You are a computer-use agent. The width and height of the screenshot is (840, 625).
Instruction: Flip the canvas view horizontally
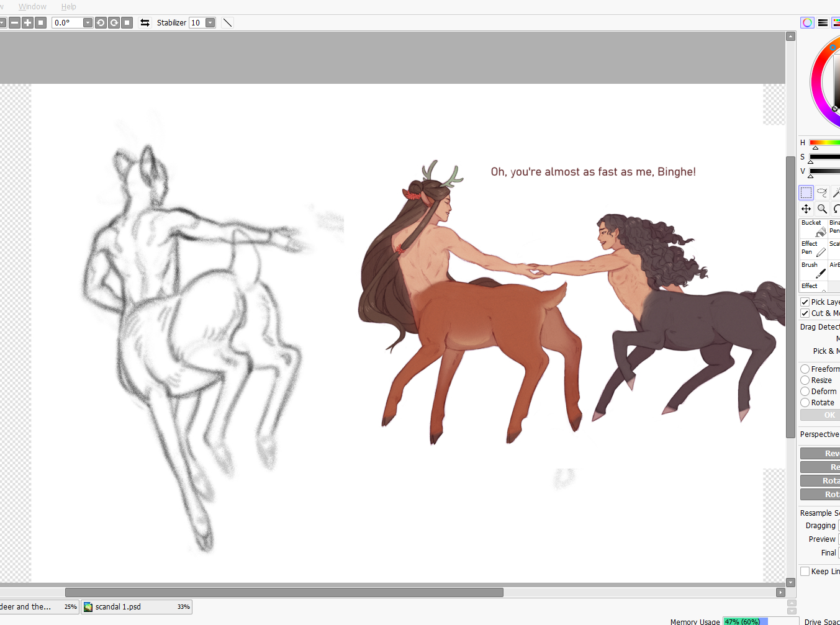tap(145, 23)
